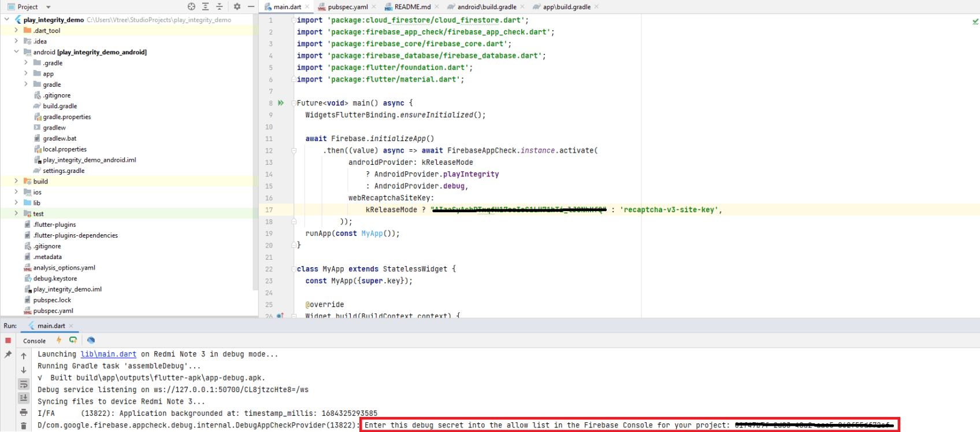Click the Expand All icon in Project panel
The image size is (980, 432).
pyautogui.click(x=206, y=6)
